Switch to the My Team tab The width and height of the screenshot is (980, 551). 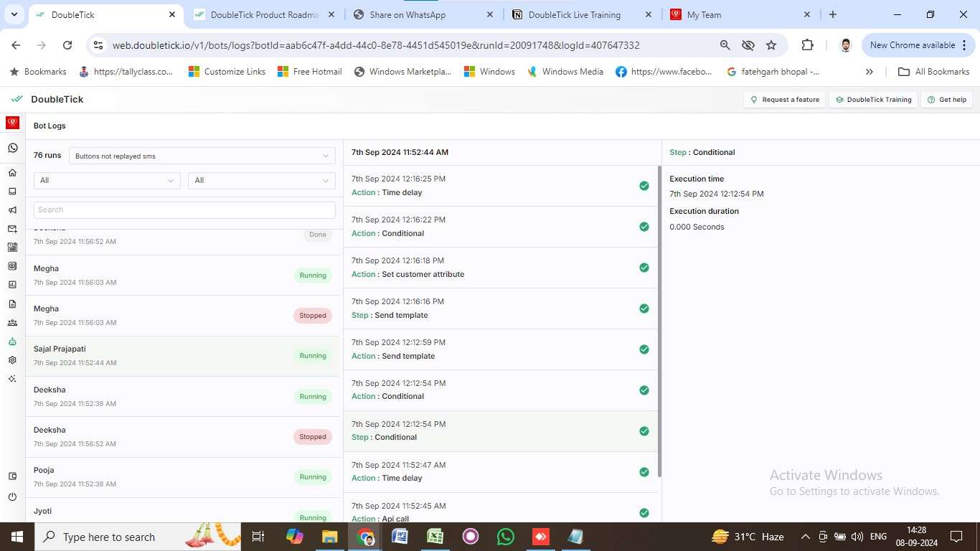[739, 14]
